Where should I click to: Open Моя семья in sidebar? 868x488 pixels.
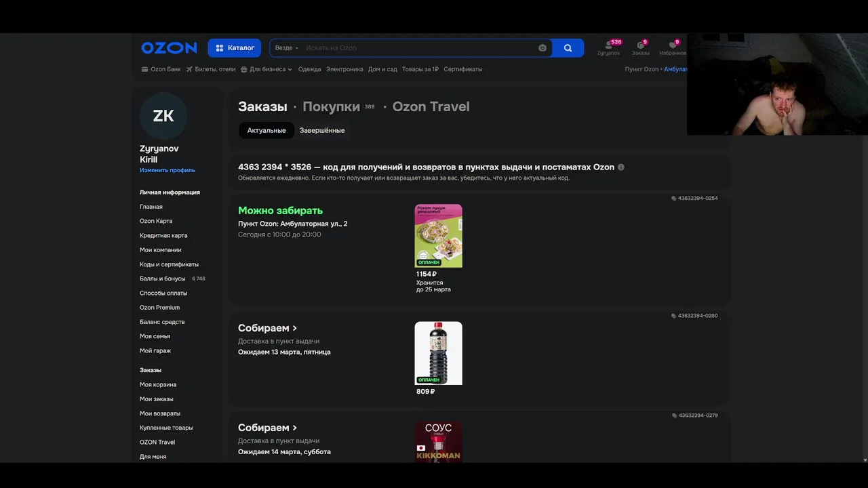155,336
